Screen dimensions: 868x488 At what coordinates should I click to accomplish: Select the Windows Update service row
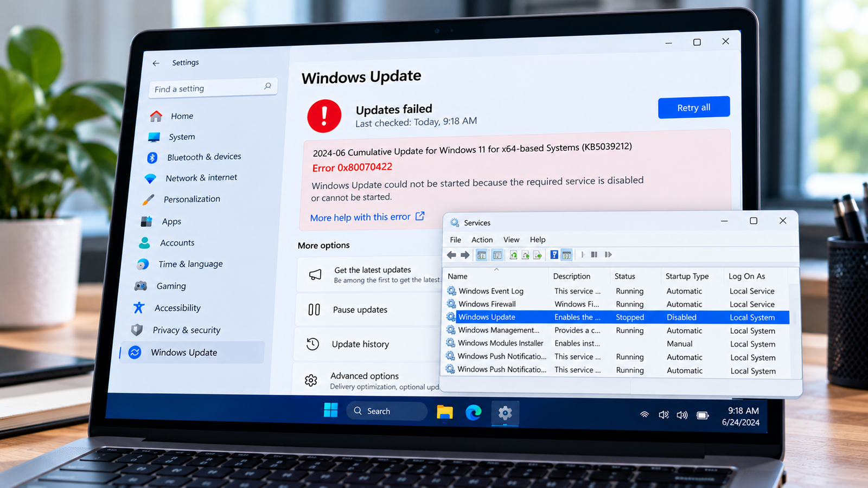click(617, 317)
